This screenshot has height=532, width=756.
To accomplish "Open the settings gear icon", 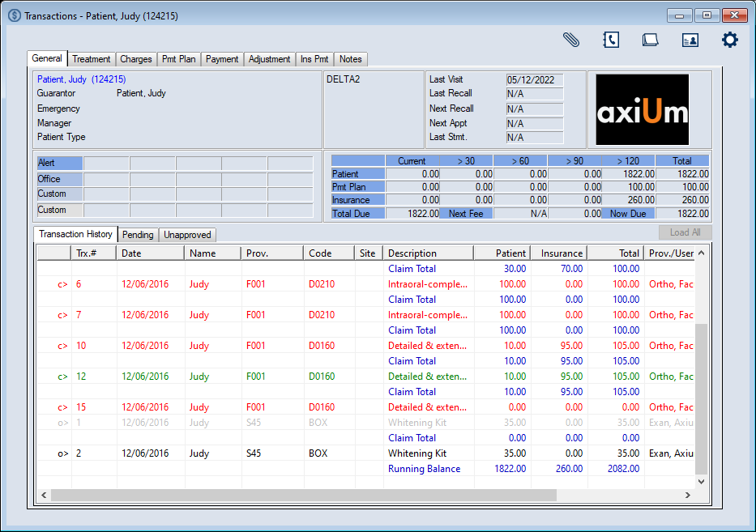I will pyautogui.click(x=730, y=40).
